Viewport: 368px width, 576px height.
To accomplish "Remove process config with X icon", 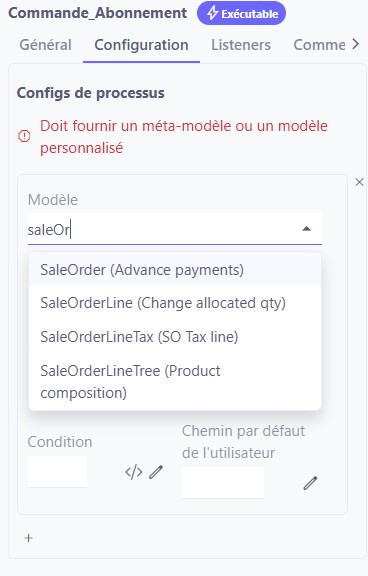I will point(359,182).
